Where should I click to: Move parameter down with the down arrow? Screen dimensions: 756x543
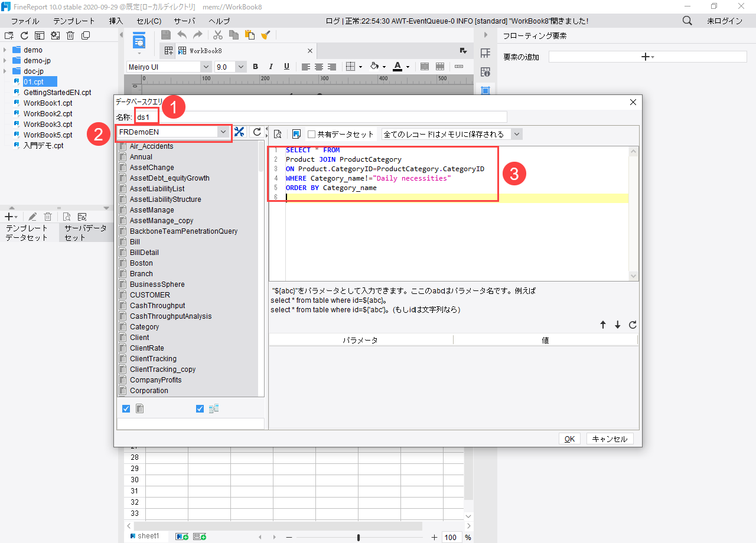coord(618,325)
